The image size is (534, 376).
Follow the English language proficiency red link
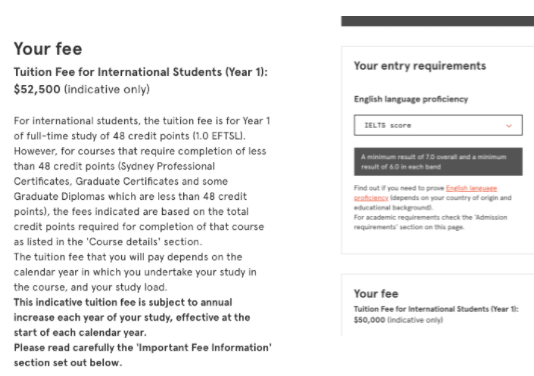pyautogui.click(x=426, y=193)
